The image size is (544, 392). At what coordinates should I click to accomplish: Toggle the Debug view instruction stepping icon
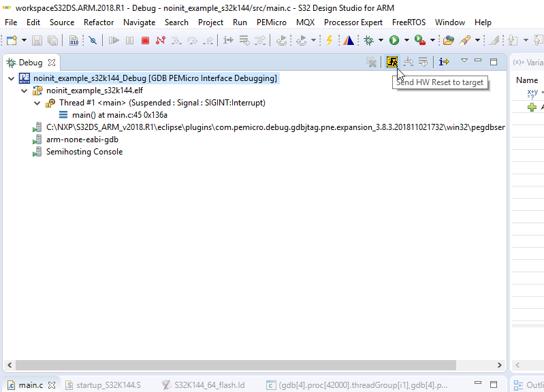(x=444, y=62)
